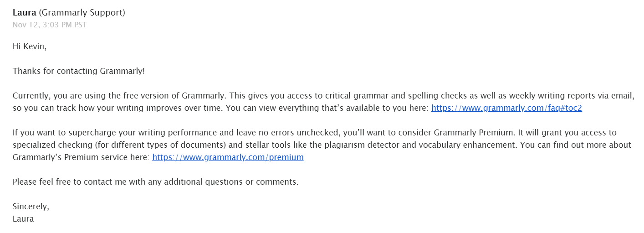Click the 'Hi Kevin,' greeting line
The width and height of the screenshot is (644, 233).
[30, 47]
